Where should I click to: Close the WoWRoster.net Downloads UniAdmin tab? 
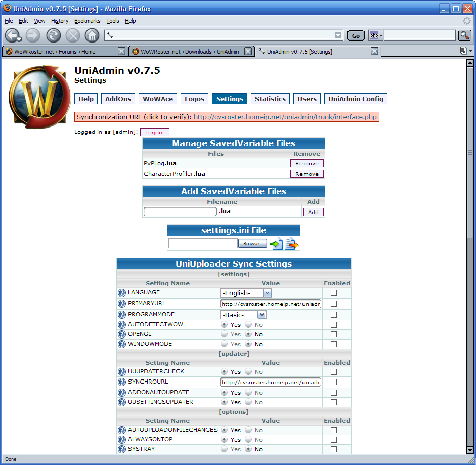pos(248,51)
